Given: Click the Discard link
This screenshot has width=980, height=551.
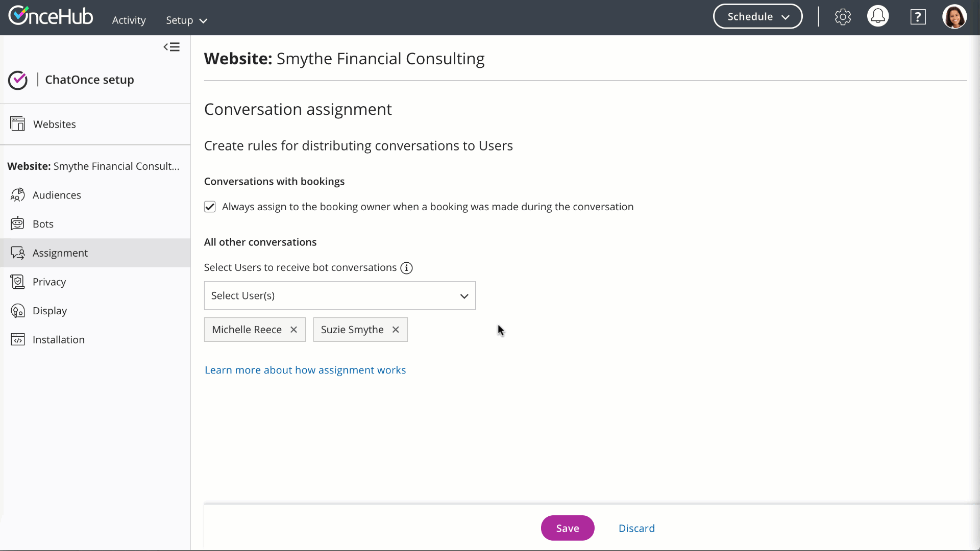Looking at the screenshot, I should pyautogui.click(x=636, y=528).
